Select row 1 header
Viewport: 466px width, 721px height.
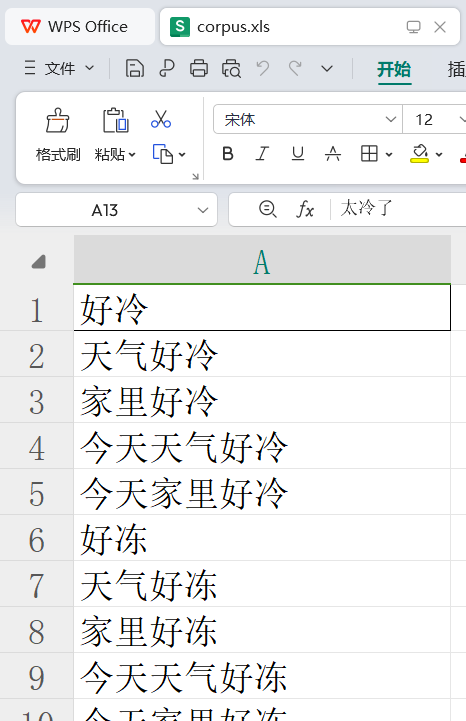(36, 308)
